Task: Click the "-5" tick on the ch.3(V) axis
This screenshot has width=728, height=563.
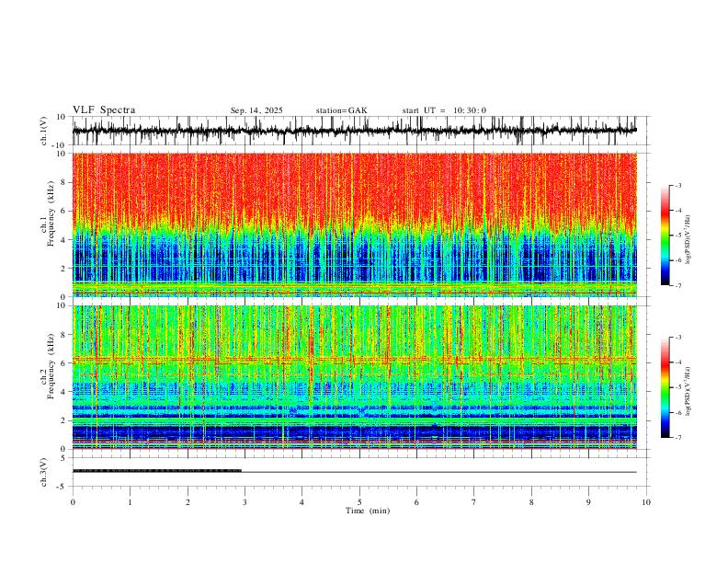Action: 63,487
